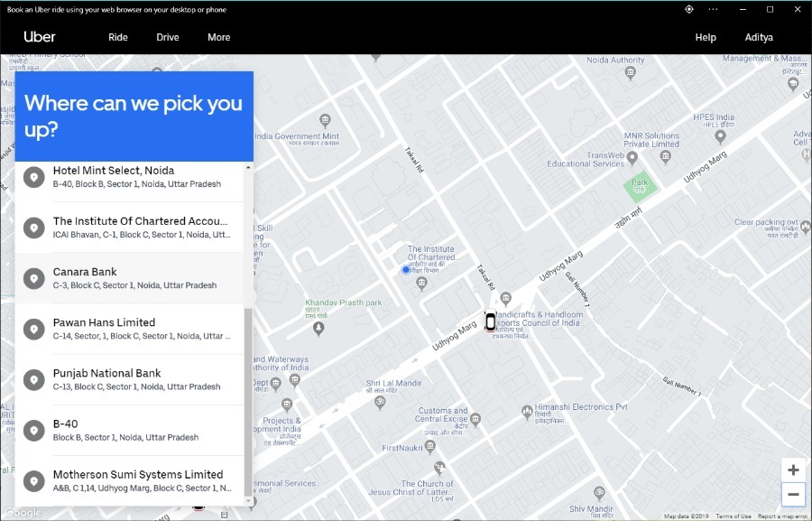Screen dimensions: 812x521
Task: Click The Institute Of Chartered map marker
Action: click(421, 284)
